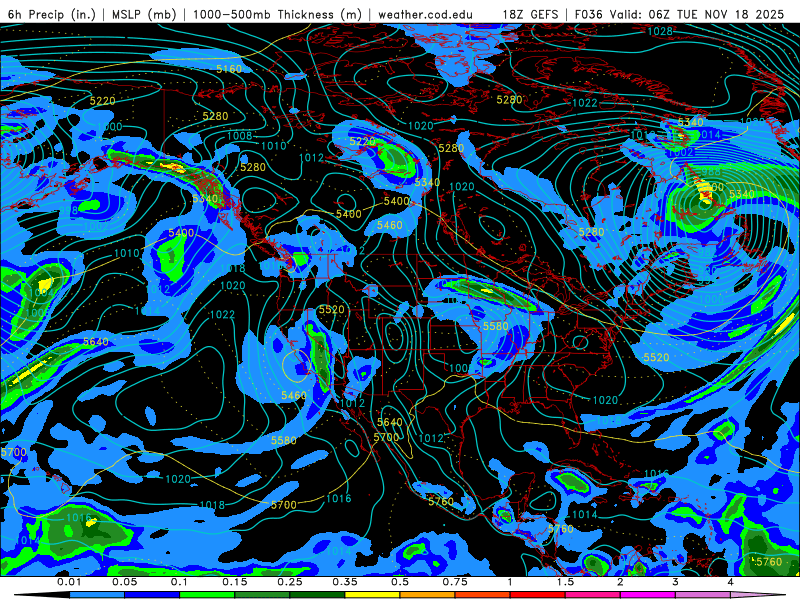Select the magenta 2 inch legend swatch
Image resolution: width=800 pixels, height=600 pixels.
coord(648,595)
